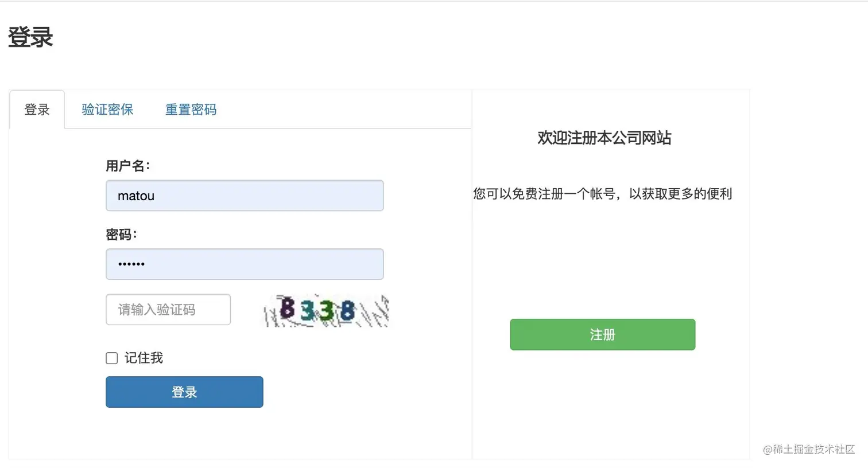Select the 登录 tab
Viewport: 868px width, 468px height.
pos(37,110)
